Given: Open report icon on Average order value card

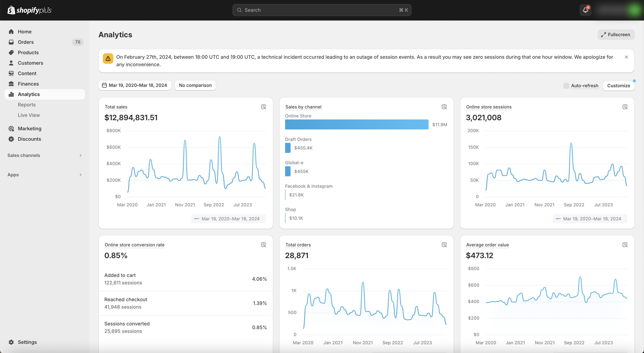Looking at the screenshot, I should [625, 245].
